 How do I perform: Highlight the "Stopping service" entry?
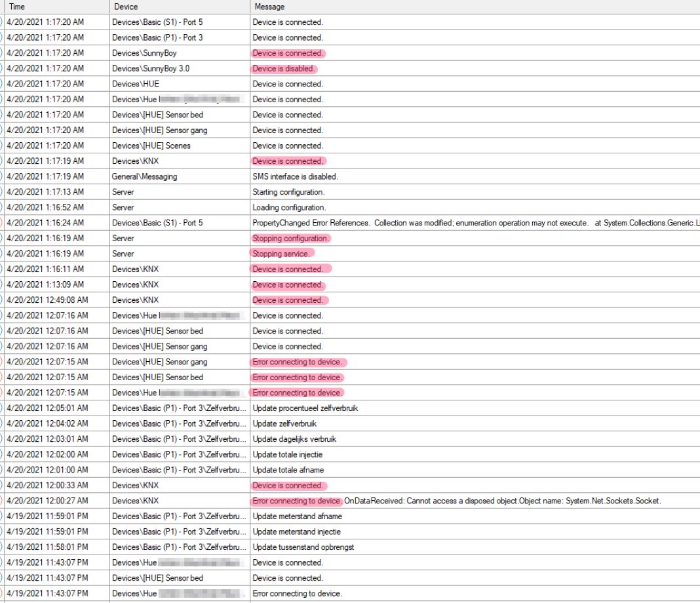tap(282, 254)
